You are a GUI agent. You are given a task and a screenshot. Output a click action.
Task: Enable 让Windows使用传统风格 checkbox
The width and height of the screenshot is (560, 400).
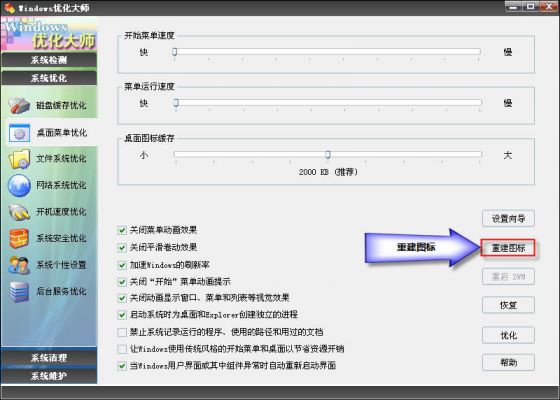(122, 349)
